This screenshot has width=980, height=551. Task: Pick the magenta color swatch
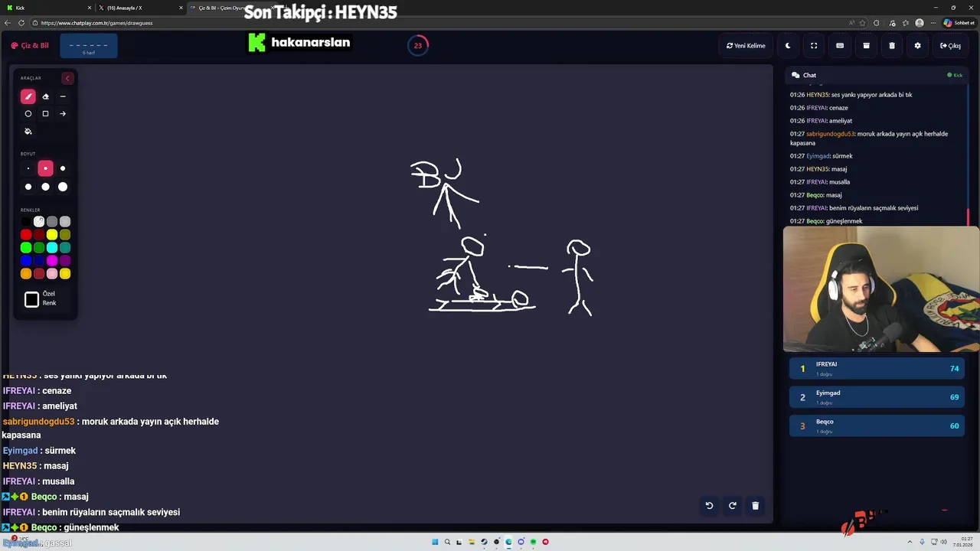tap(52, 261)
